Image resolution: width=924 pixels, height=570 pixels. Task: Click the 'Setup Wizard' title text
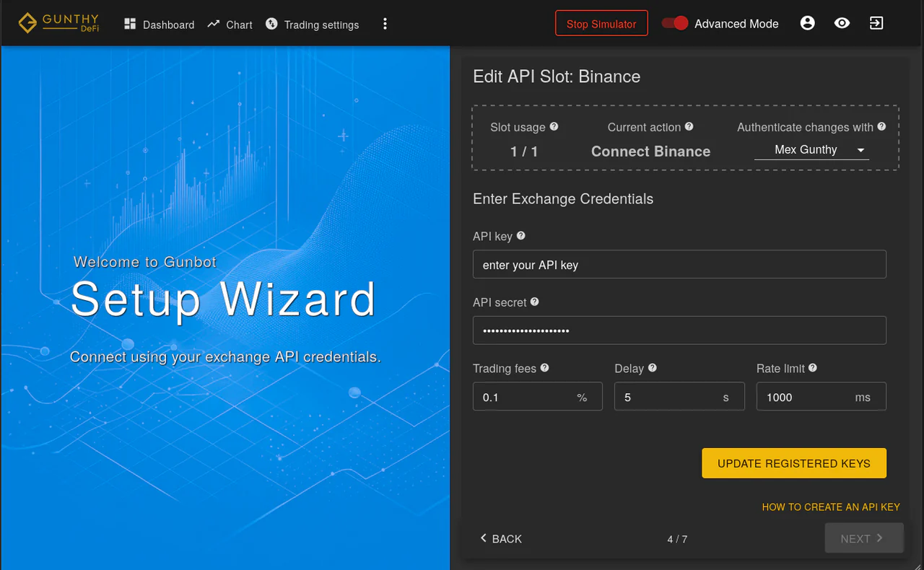coord(224,299)
